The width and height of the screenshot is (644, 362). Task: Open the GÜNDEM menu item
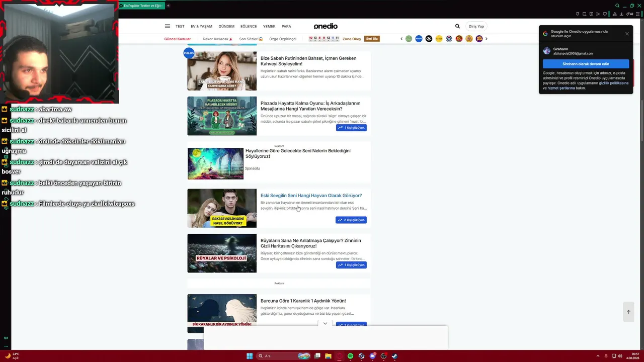point(226,26)
